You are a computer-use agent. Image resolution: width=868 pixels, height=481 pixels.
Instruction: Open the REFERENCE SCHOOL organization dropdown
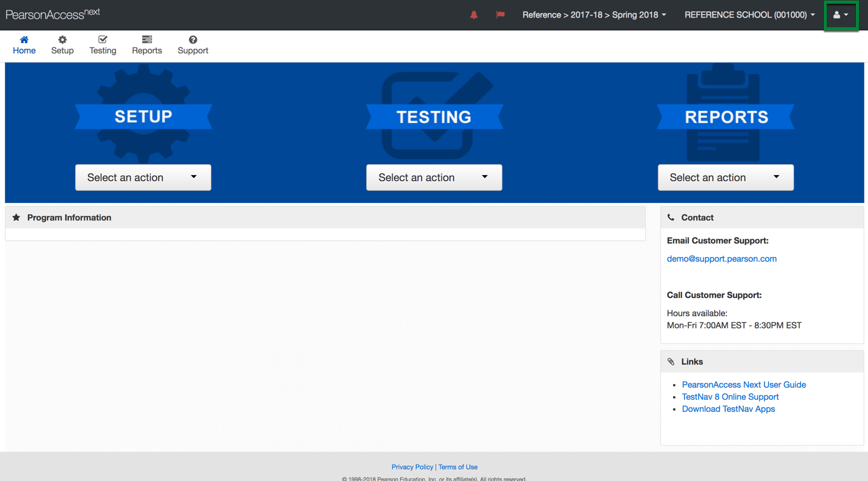pyautogui.click(x=749, y=15)
